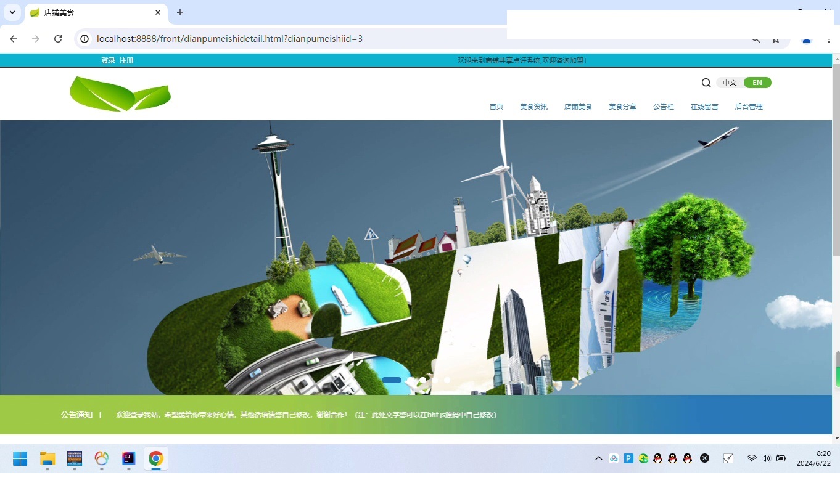This screenshot has width=840, height=504.
Task: Open 美食资讯 navigation item
Action: point(533,107)
